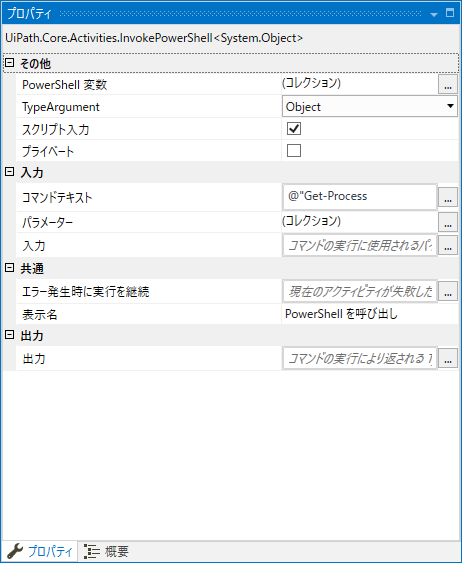This screenshot has height=563, width=462.
Task: Select the スクリプト入力 property label
Action: click(56, 129)
